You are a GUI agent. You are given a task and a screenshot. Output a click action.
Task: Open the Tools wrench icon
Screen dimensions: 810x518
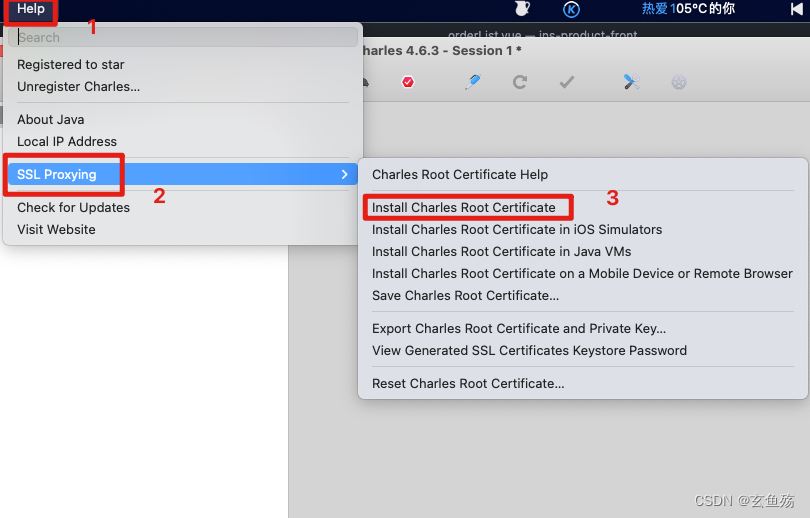coord(631,82)
